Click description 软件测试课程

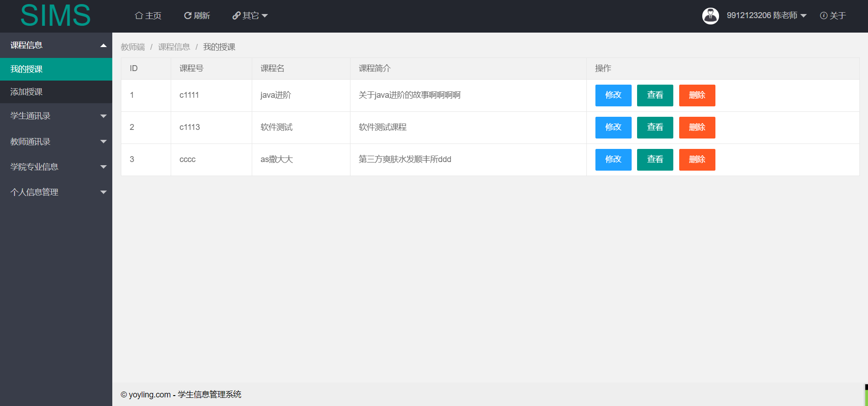tap(383, 127)
